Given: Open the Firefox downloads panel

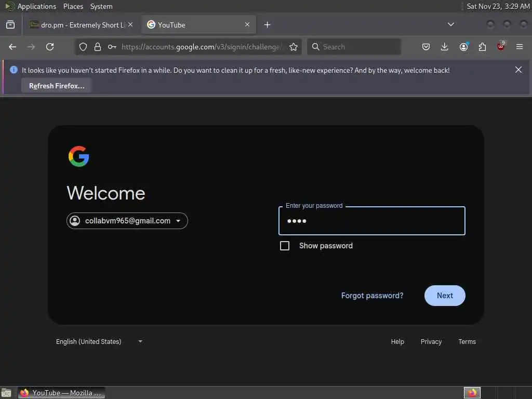Looking at the screenshot, I should click(445, 47).
